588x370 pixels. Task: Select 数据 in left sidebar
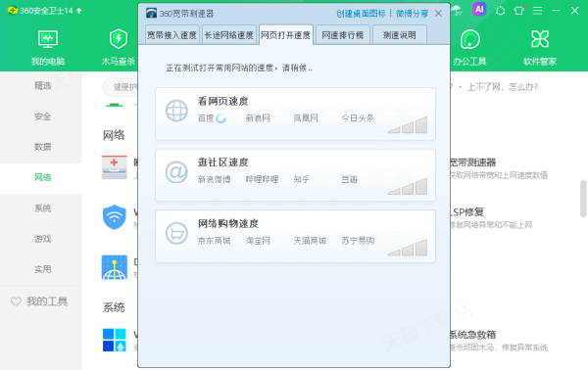42,147
